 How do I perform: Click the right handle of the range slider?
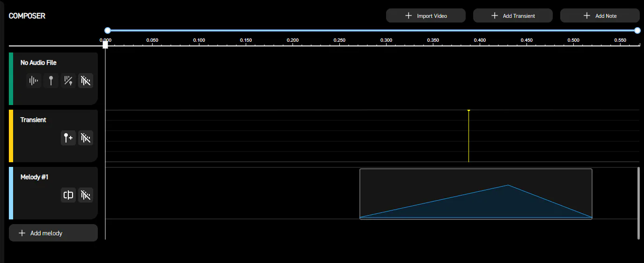637,30
